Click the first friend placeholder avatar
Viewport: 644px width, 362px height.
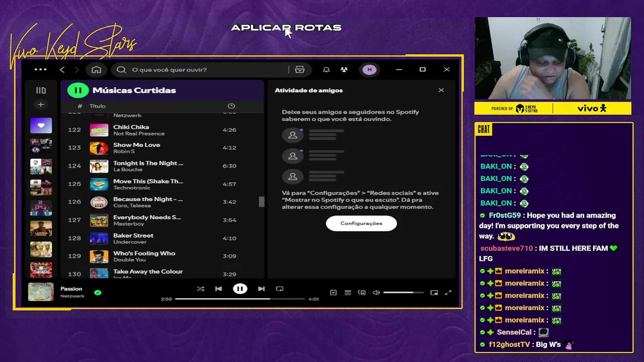[x=293, y=135]
